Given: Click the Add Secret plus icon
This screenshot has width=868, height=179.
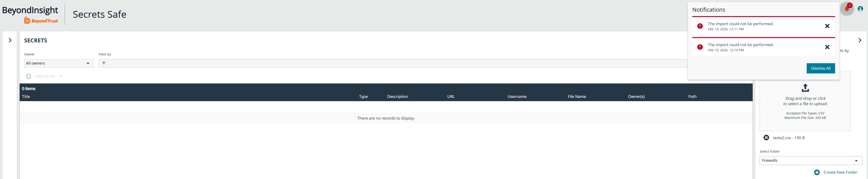Looking at the screenshot, I should [29, 76].
